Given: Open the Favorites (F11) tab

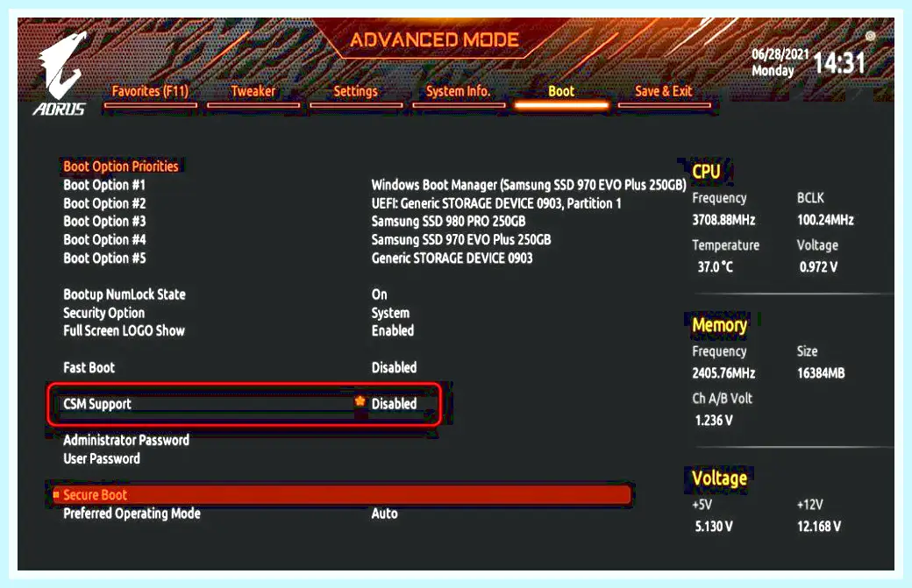Looking at the screenshot, I should click(150, 91).
